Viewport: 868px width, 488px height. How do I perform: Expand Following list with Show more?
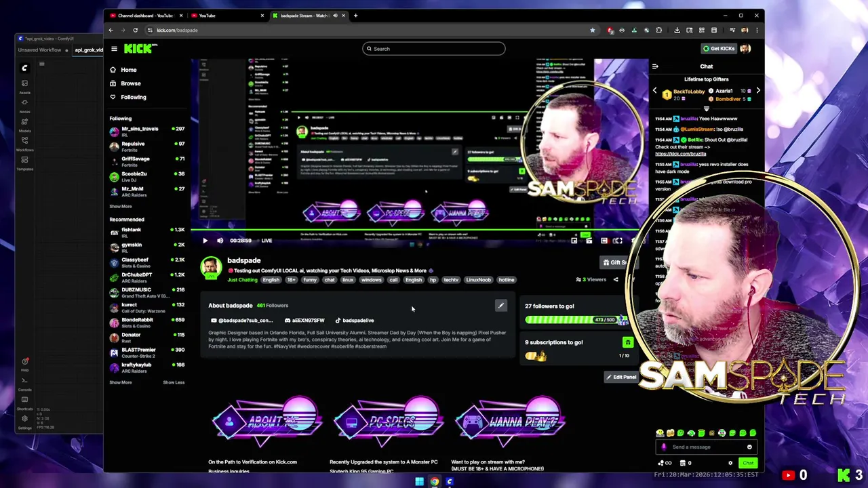121,206
